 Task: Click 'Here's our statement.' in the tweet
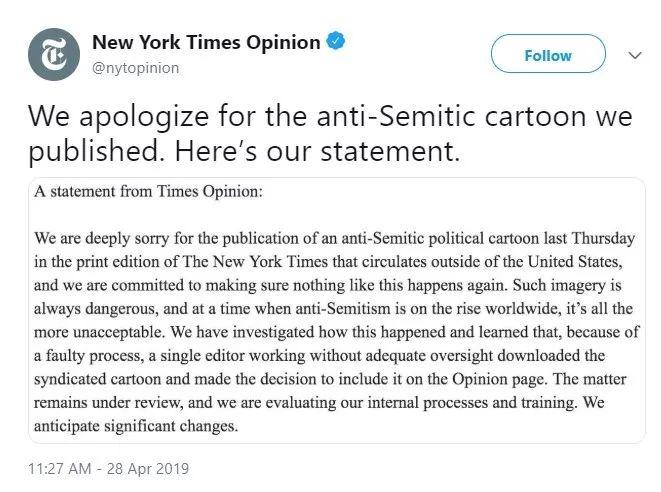coord(317,151)
